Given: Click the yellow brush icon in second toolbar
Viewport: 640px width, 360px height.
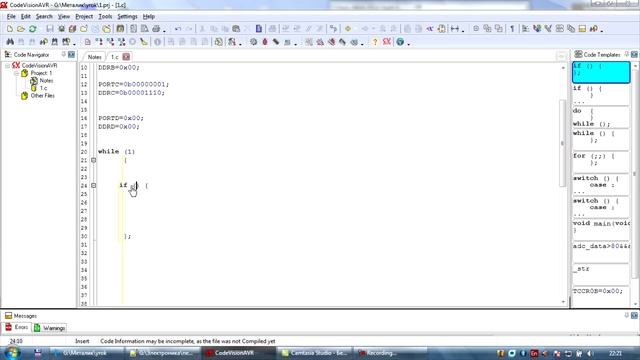Looking at the screenshot, I should click(x=144, y=42).
